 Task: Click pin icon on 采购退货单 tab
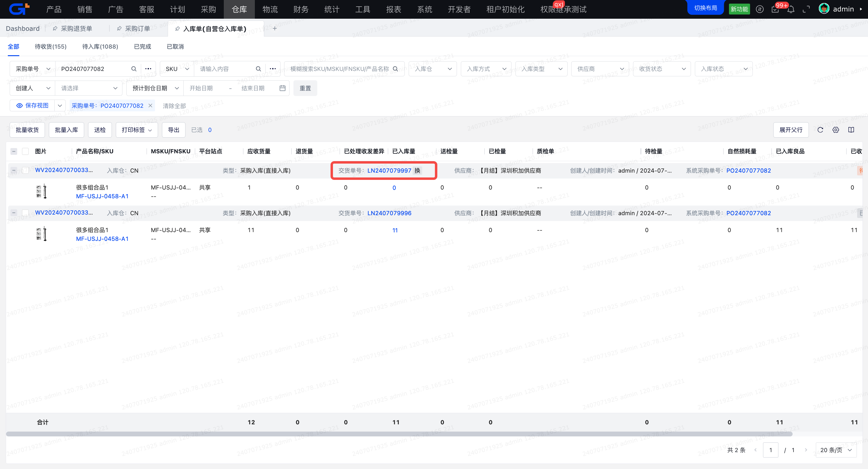tap(55, 29)
